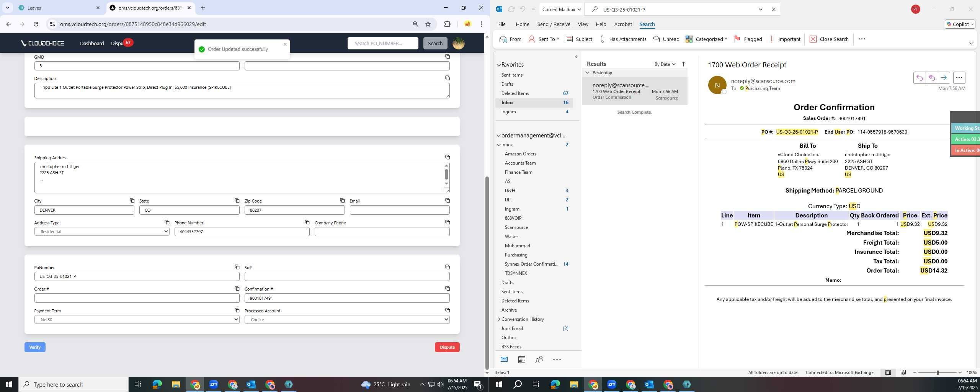The image size is (980, 392).
Task: Dismiss the Order Updated notification
Action: point(285,44)
